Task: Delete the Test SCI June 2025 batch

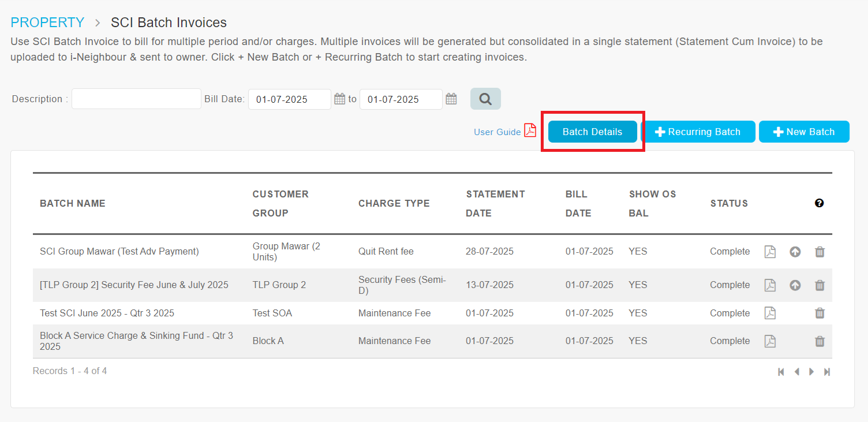Action: tap(820, 313)
